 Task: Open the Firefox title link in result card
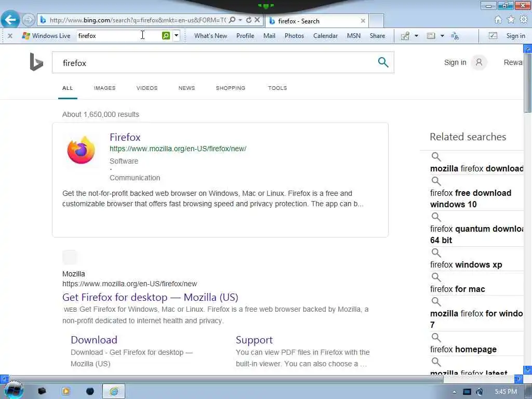125,137
